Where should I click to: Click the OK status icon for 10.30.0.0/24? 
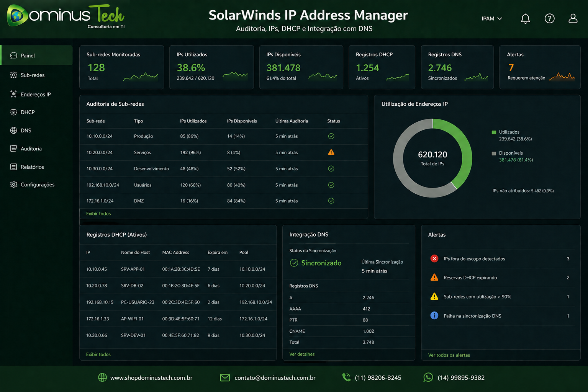click(x=331, y=169)
